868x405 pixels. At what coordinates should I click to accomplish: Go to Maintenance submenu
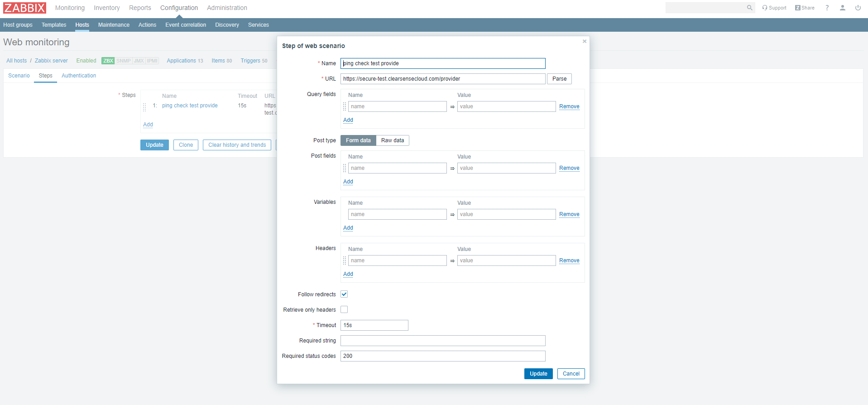[x=114, y=25]
